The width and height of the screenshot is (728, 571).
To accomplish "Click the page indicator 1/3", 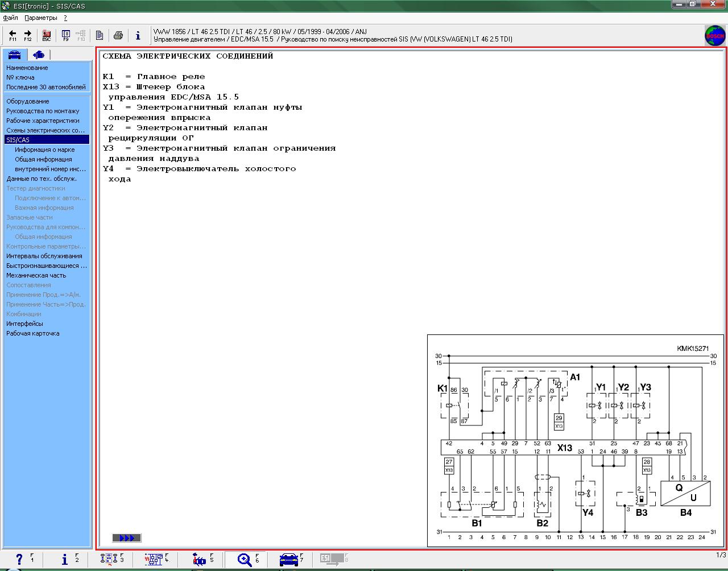I will click(721, 555).
